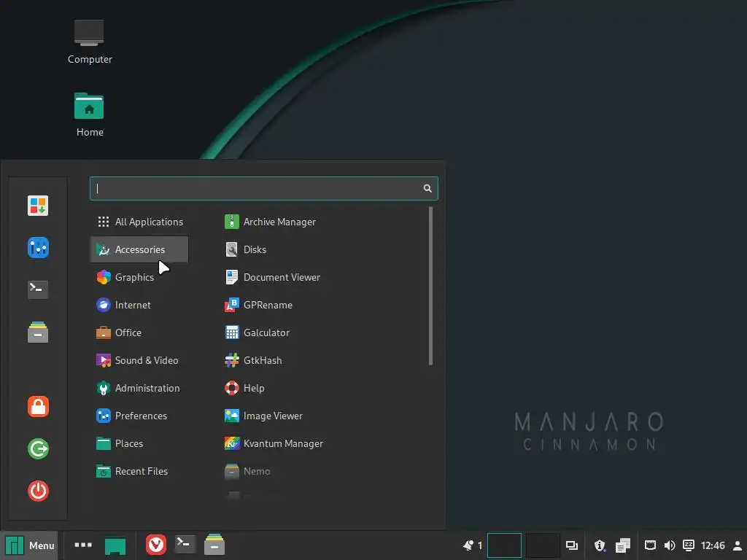Click the volume speaker tray icon
This screenshot has height=560, width=747.
pos(670,545)
